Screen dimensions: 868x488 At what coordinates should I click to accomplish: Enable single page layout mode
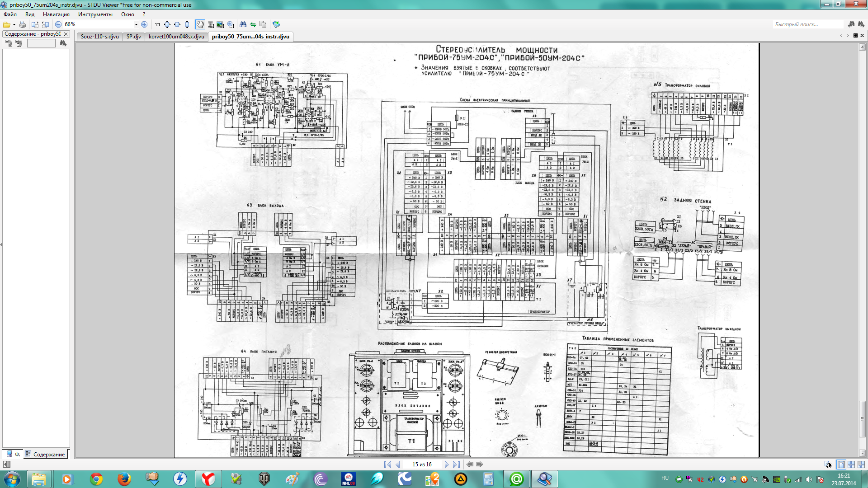tap(841, 465)
